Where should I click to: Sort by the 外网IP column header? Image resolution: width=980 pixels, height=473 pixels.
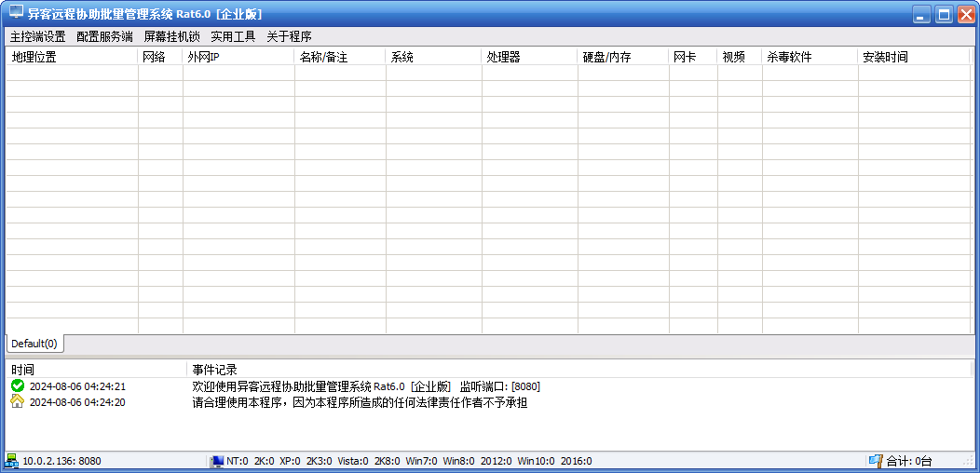238,57
